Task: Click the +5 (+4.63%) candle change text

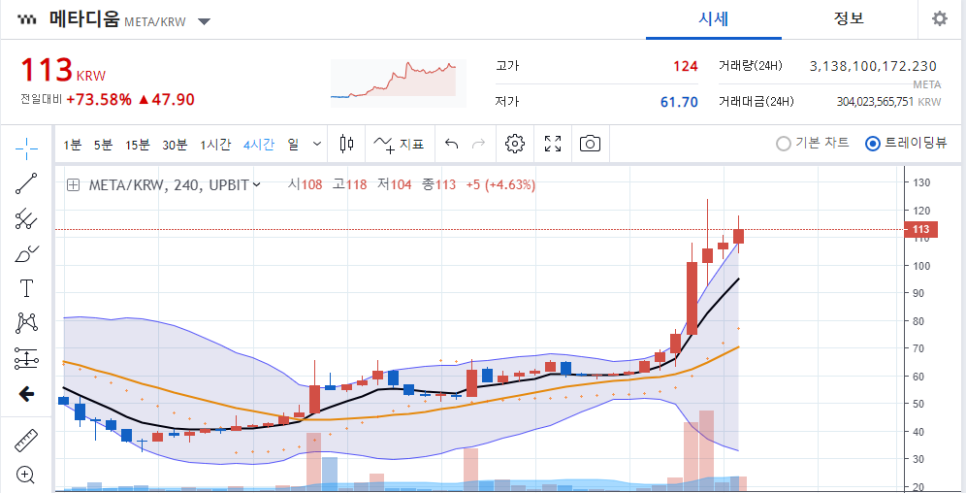Action: pyautogui.click(x=501, y=184)
